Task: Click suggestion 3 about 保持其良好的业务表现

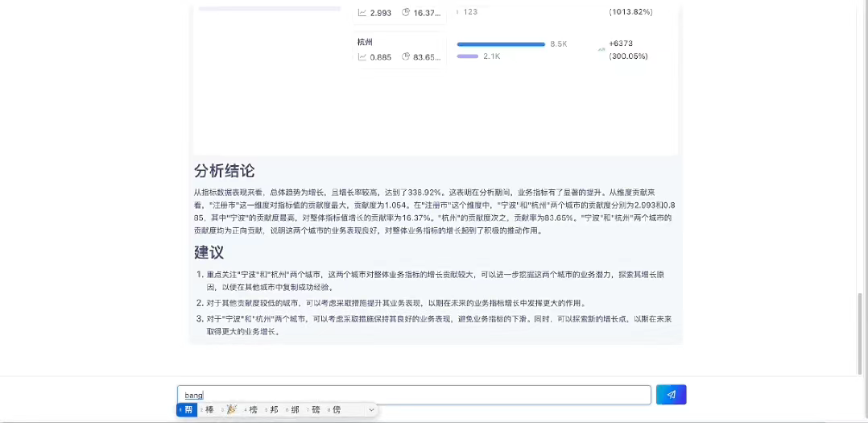Action: click(x=440, y=325)
